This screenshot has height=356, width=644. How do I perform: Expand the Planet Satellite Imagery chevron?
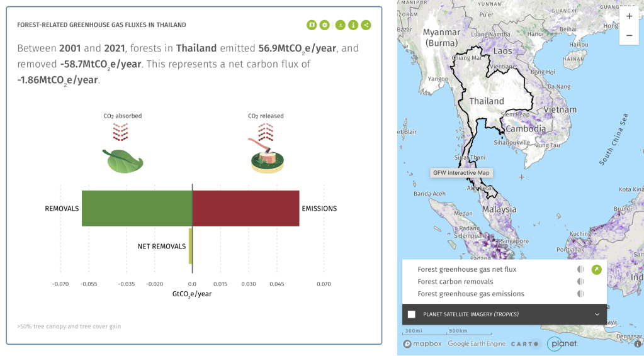pyautogui.click(x=597, y=314)
